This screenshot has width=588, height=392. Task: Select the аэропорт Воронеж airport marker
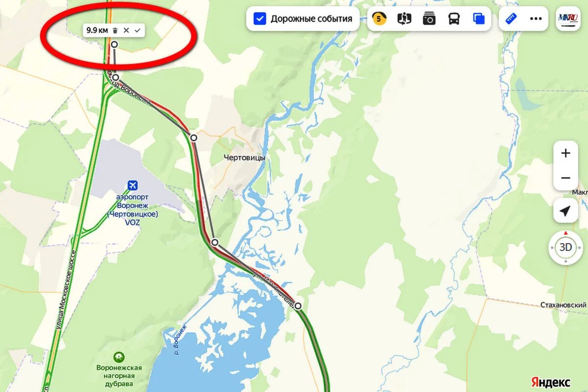132,185
